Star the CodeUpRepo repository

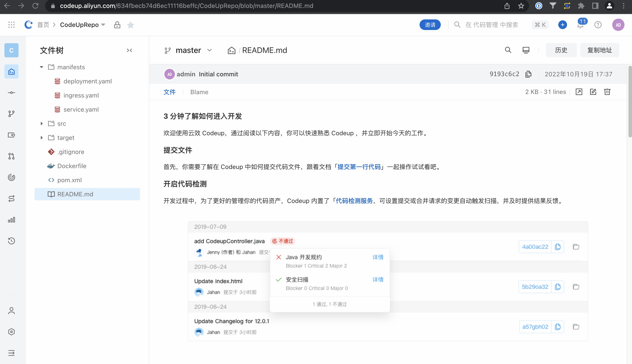pyautogui.click(x=131, y=25)
